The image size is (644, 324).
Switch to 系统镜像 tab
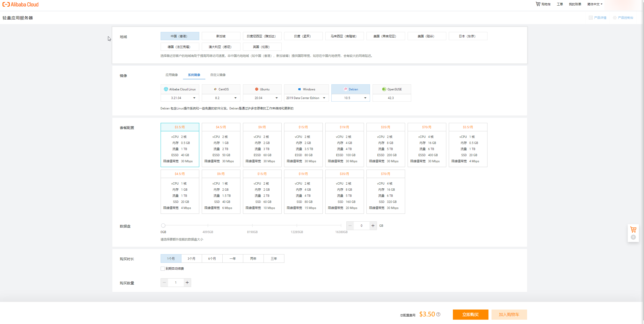[x=194, y=75]
